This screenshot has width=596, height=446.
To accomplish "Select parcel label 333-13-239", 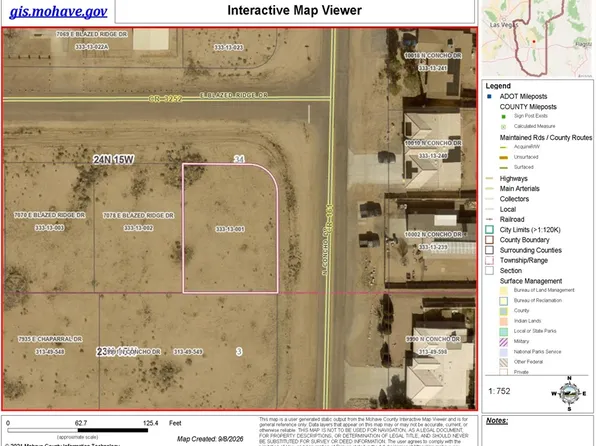I will 433,247.
